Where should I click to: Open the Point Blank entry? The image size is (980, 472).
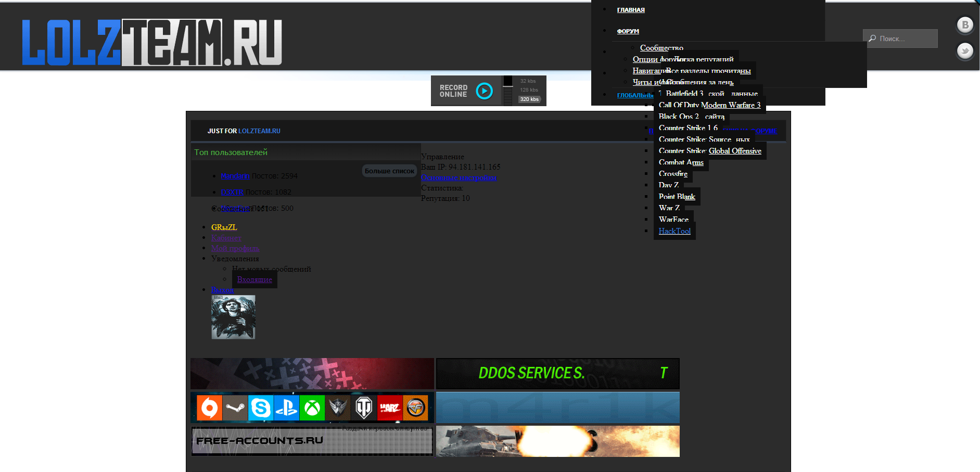[x=677, y=197]
